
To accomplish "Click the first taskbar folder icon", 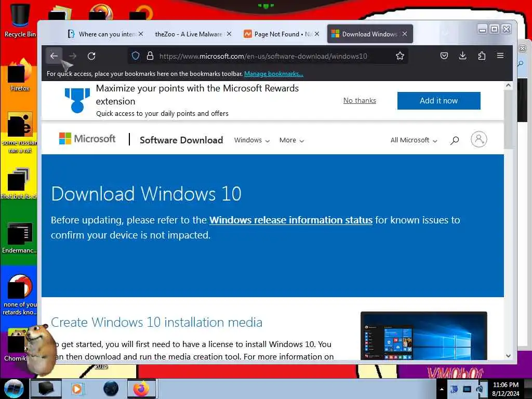I will (x=46, y=389).
